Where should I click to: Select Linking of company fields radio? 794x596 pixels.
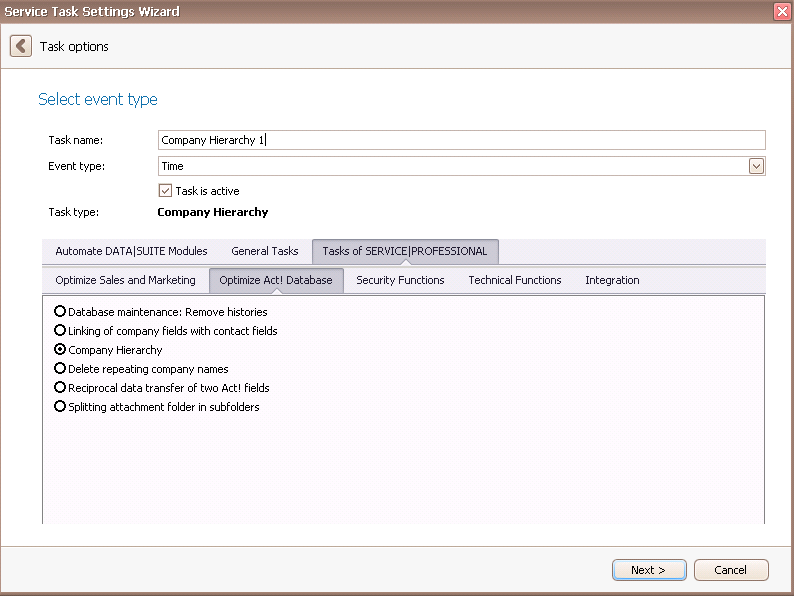pyautogui.click(x=60, y=330)
